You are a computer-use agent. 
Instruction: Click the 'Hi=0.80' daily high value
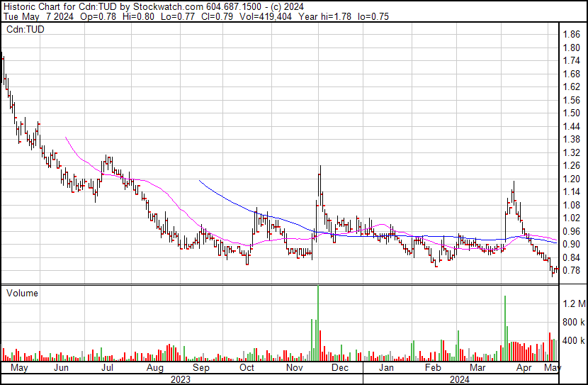pyautogui.click(x=138, y=16)
